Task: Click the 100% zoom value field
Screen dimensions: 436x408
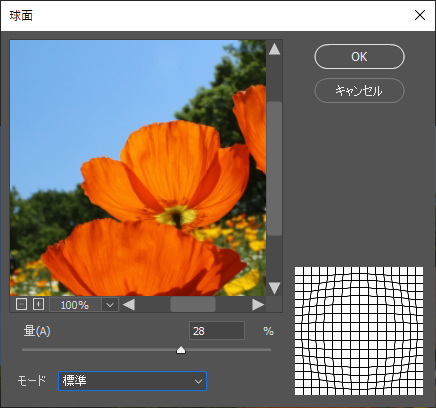Action: click(75, 305)
